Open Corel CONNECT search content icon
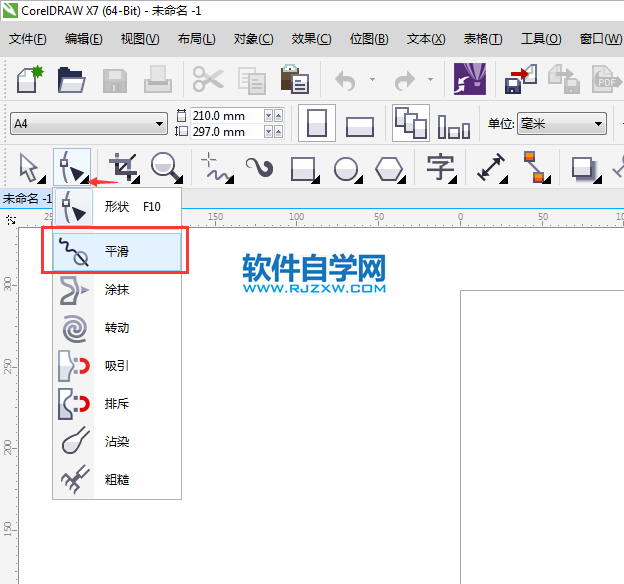 (470, 79)
